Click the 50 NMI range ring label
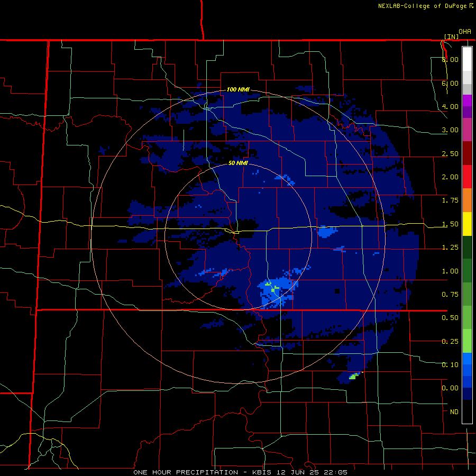 238,163
